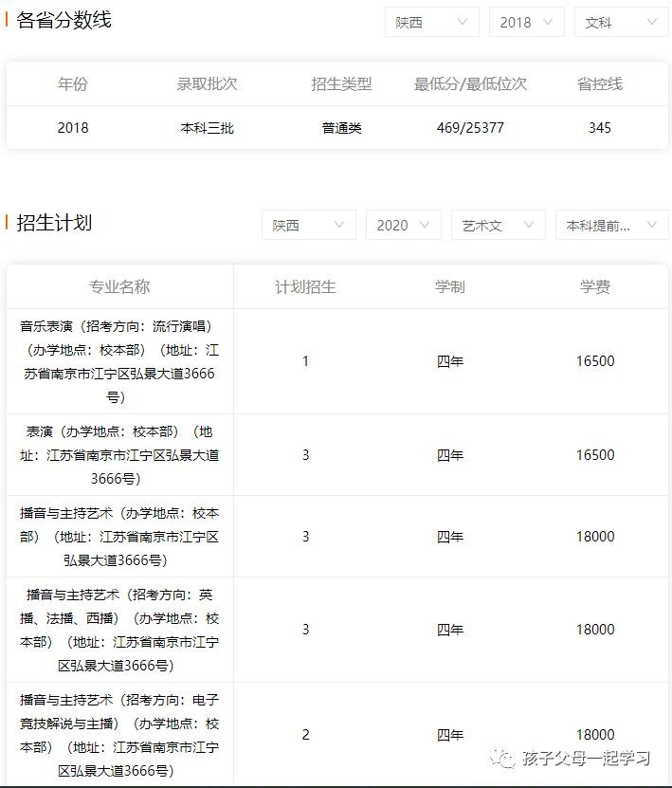Select 播音与主持艺术 电子竞技解说与主播 major

(119, 735)
